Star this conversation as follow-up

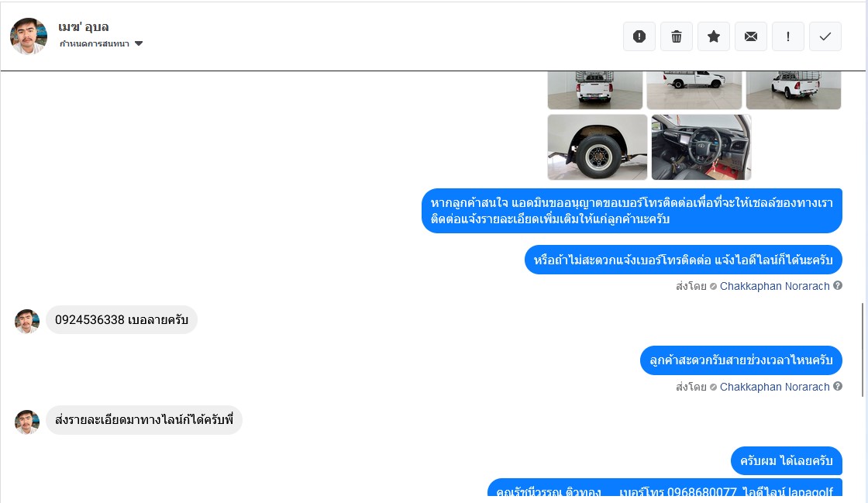click(x=714, y=36)
